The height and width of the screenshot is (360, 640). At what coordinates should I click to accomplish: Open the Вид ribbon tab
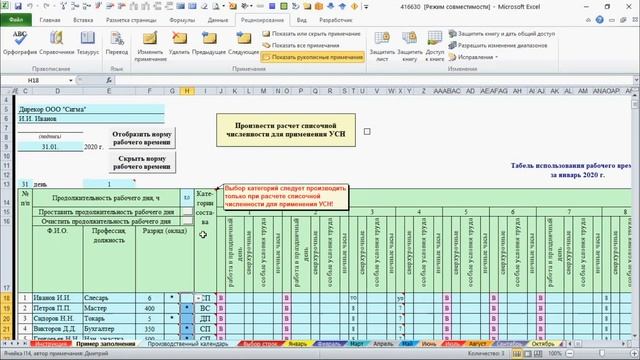[301, 20]
